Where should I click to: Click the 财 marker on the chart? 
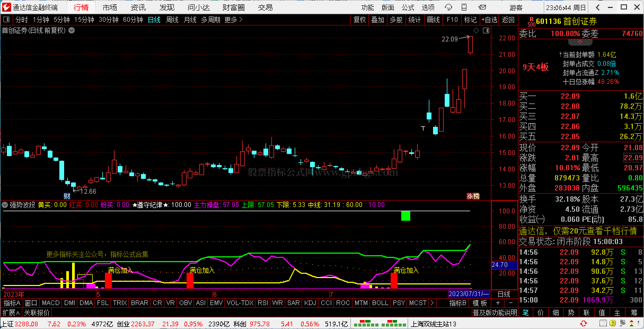67,196
